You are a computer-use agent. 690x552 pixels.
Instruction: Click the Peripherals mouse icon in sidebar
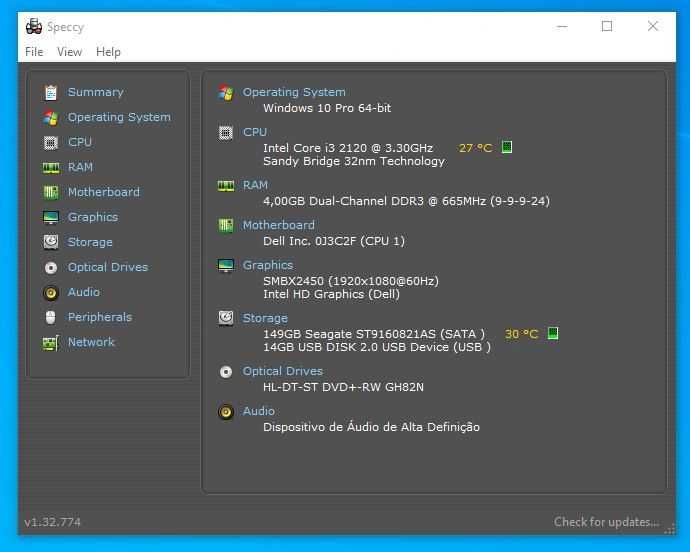coord(51,317)
